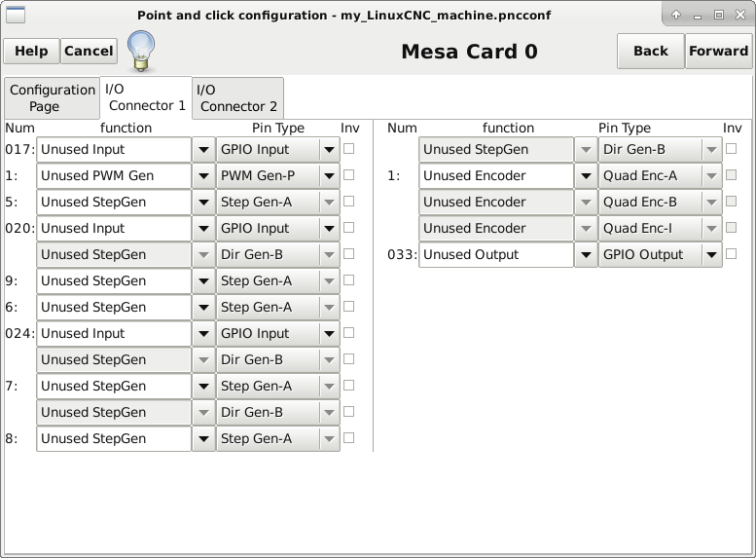This screenshot has width=756, height=558.
Task: Click the Mesa Card 0 heading
Action: pos(469,52)
